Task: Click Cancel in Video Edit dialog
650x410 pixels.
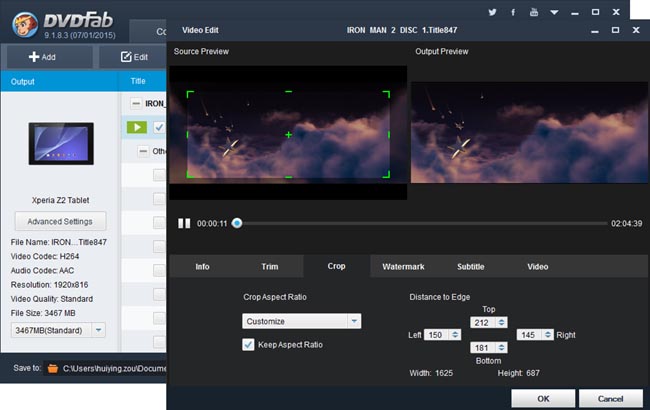Action: [611, 399]
